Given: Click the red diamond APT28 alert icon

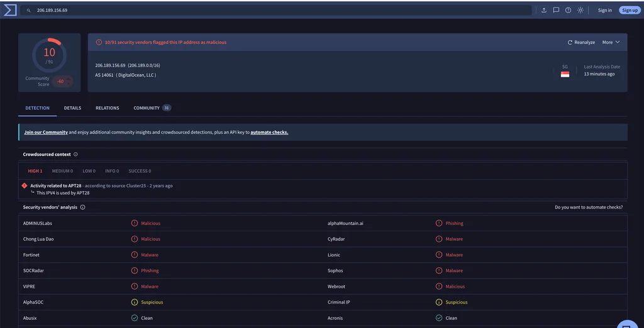Looking at the screenshot, I should (x=25, y=185).
